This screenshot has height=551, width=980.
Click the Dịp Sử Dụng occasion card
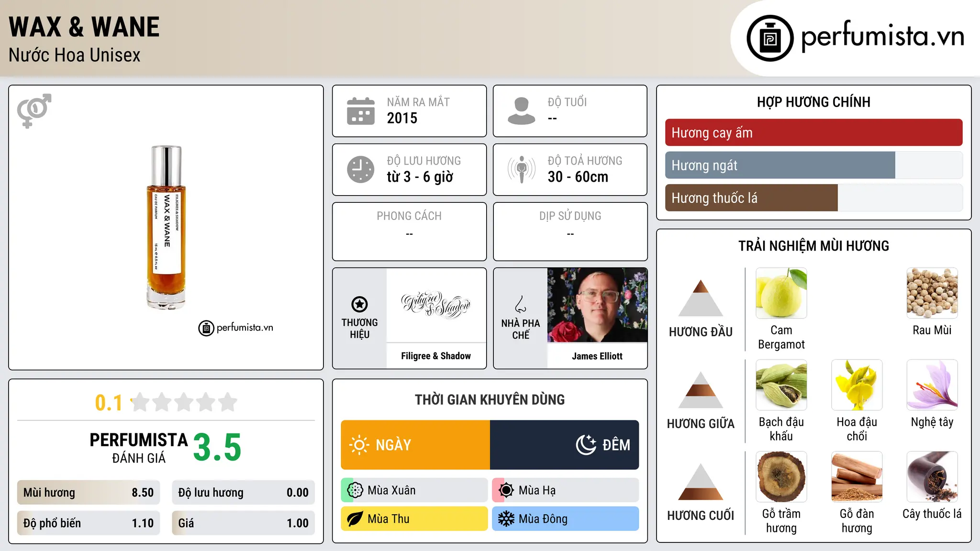[570, 231]
